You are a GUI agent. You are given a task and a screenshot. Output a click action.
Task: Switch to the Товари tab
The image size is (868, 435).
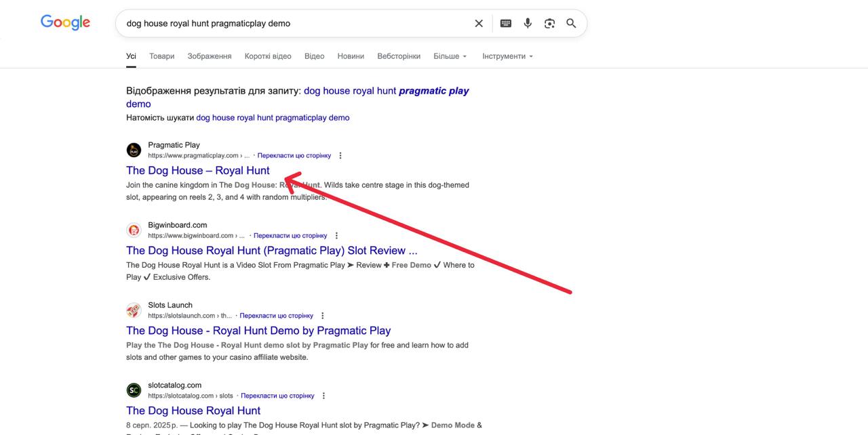[x=162, y=56]
